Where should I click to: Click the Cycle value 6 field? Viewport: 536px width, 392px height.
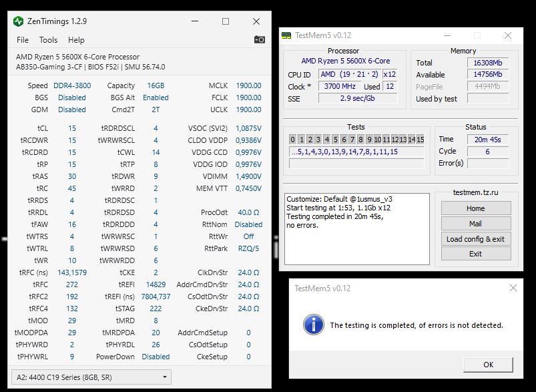click(488, 151)
